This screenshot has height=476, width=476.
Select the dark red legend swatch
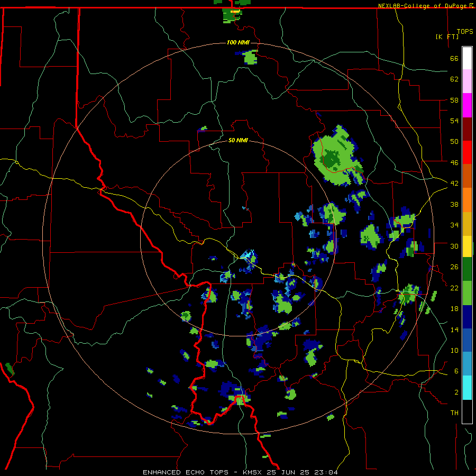pyautogui.click(x=467, y=129)
